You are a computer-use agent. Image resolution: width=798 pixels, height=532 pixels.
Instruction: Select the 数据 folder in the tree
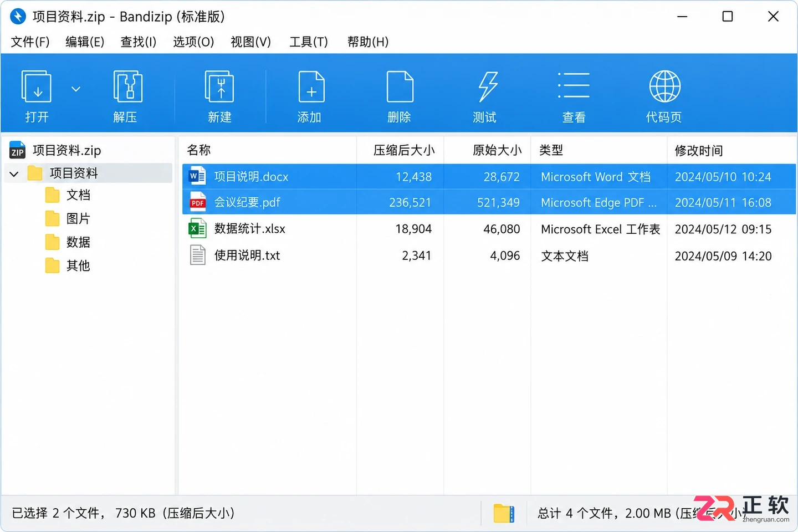tap(78, 242)
